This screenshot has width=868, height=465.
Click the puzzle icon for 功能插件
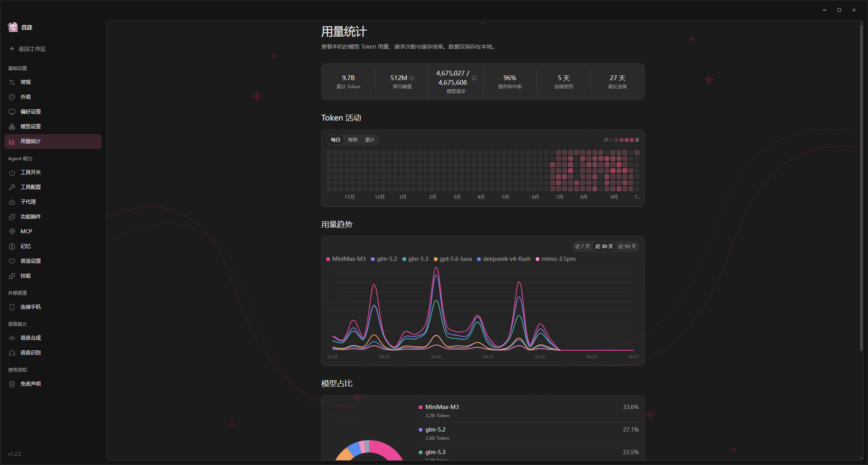click(12, 217)
